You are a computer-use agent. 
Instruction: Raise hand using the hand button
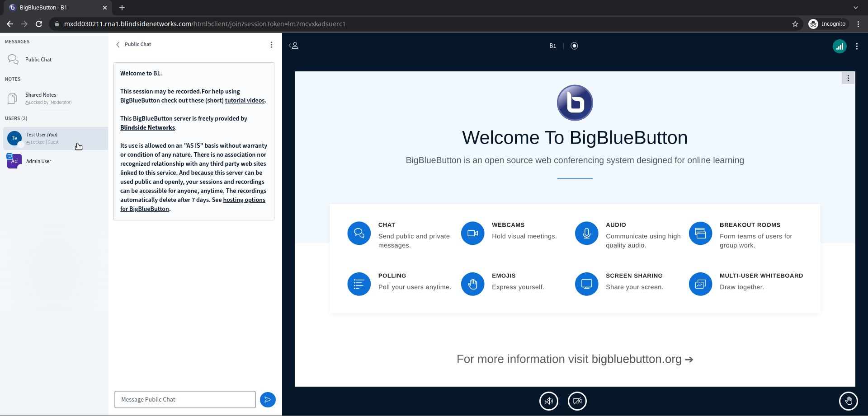pos(849,401)
